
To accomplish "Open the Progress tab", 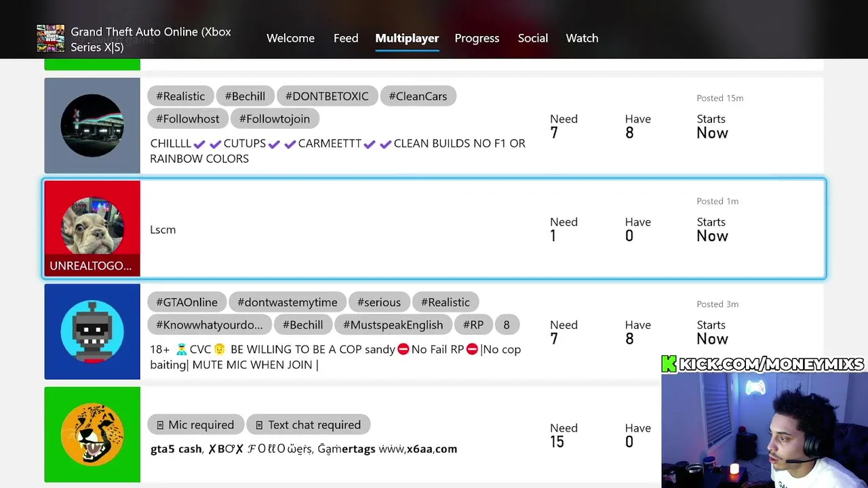I will click(x=477, y=38).
